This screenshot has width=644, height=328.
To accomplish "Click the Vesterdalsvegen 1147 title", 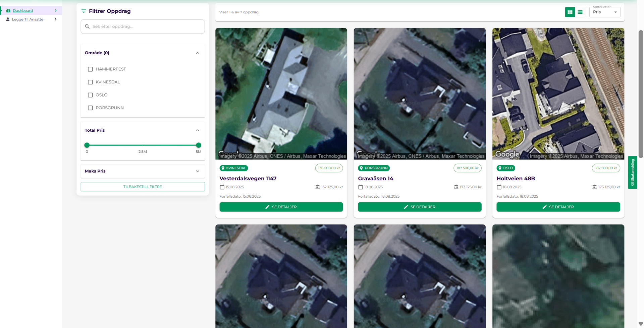I will [248, 179].
